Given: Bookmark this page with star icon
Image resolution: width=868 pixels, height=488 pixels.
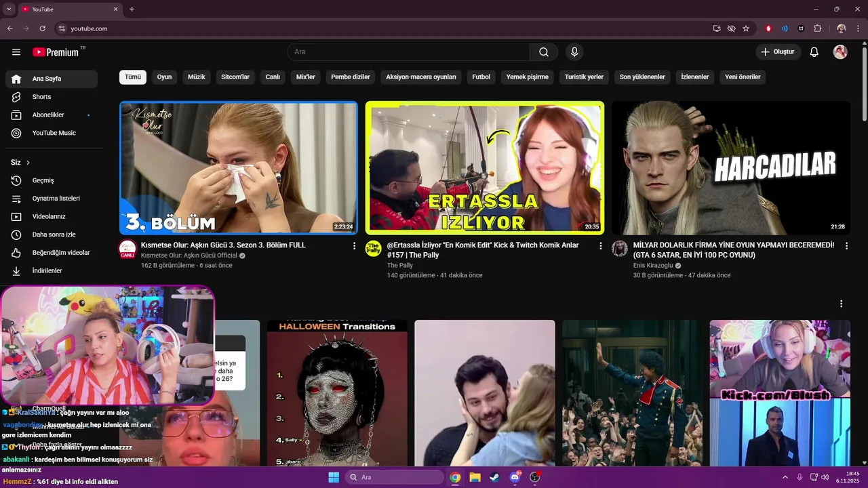Looking at the screenshot, I should point(746,28).
